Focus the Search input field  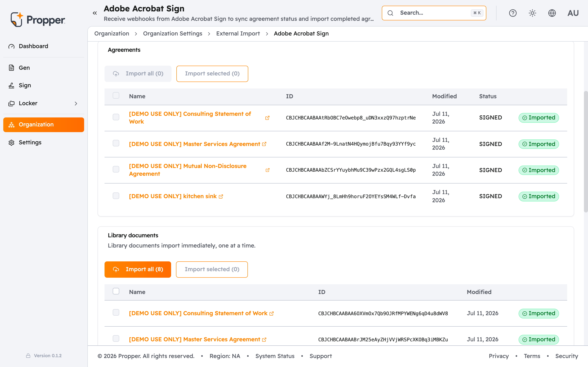(434, 13)
